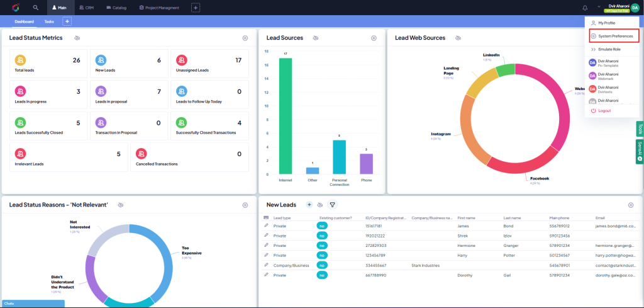
Task: Add a new dashboard tab with plus
Action: [67, 21]
